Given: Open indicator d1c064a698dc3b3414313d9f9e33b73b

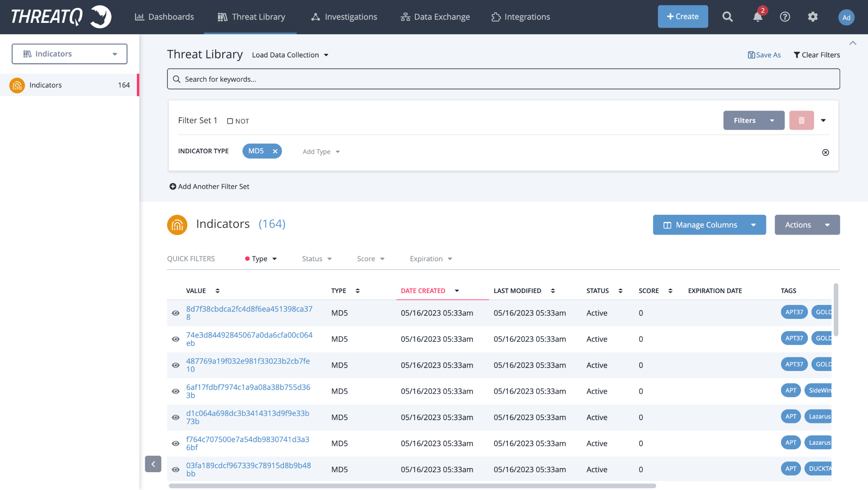Looking at the screenshot, I should click(248, 417).
